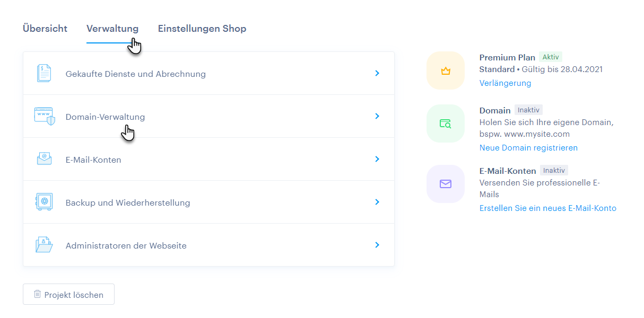Switch to the Übersicht tab
644x318 pixels.
point(45,29)
